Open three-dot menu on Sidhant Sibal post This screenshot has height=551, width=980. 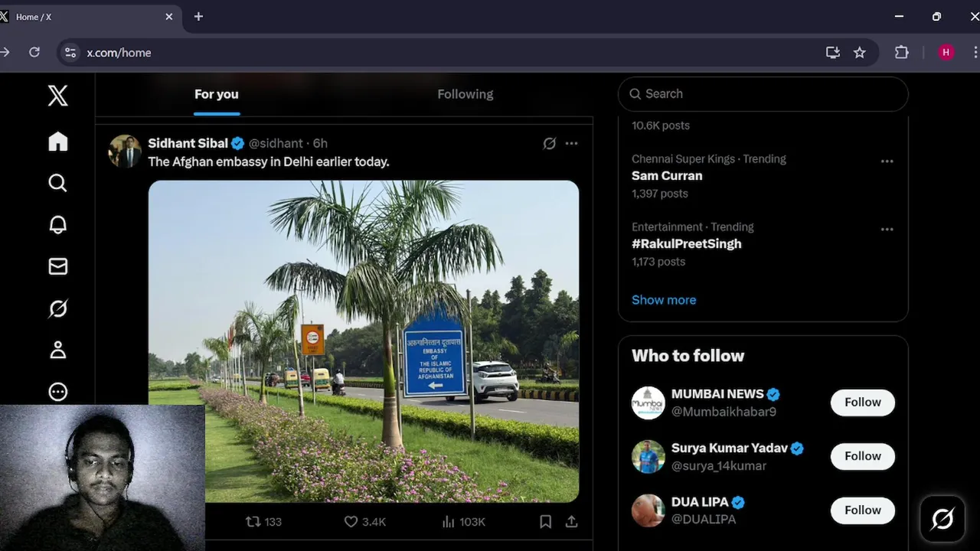point(571,143)
